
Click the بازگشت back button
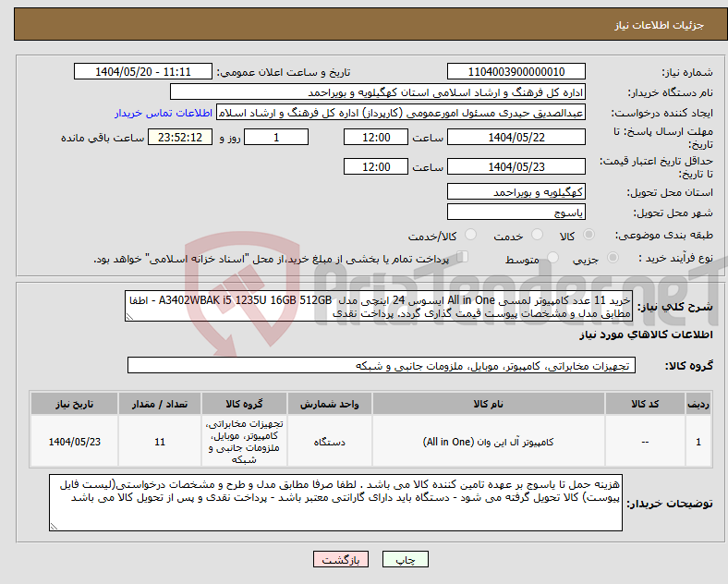341,559
